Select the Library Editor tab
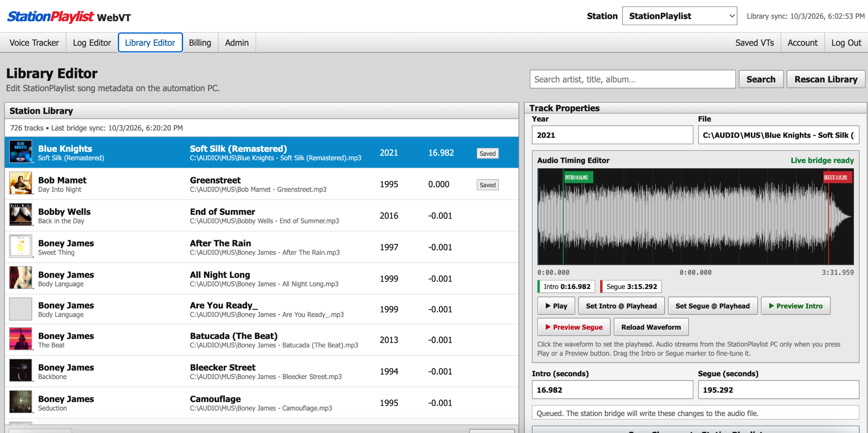The width and height of the screenshot is (868, 433). [150, 43]
